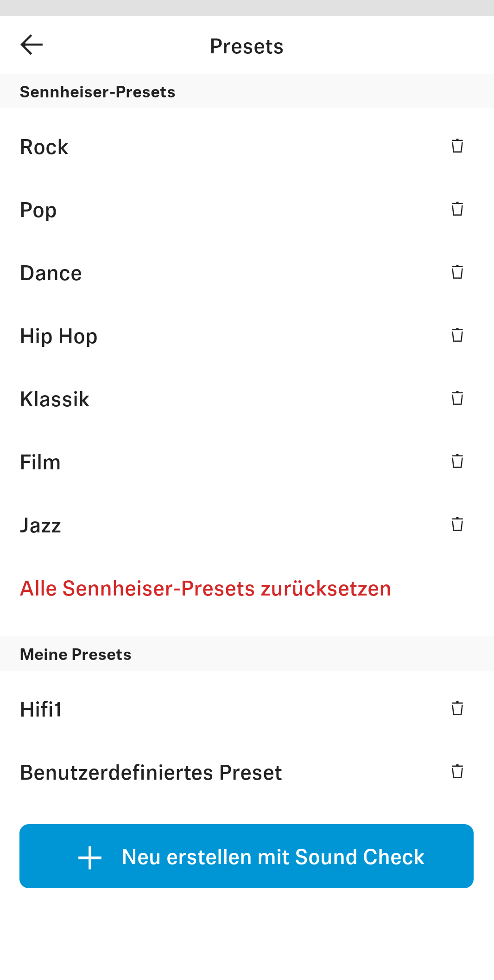This screenshot has height=980, width=494.
Task: Delete the Hip Hop preset
Action: [x=457, y=335]
